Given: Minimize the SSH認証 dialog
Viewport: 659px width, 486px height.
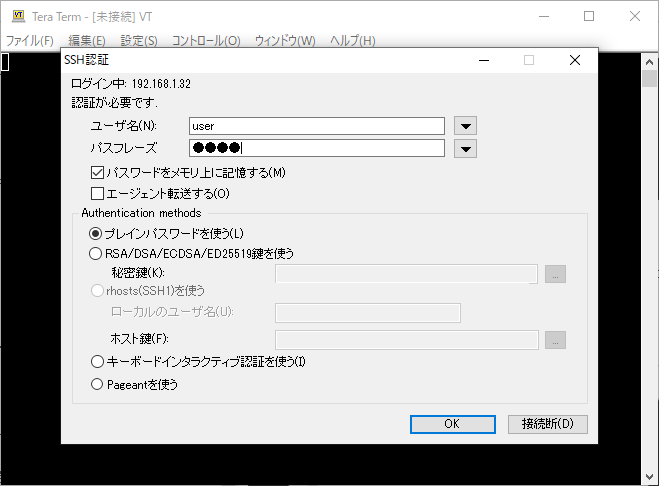Looking at the screenshot, I should click(484, 60).
